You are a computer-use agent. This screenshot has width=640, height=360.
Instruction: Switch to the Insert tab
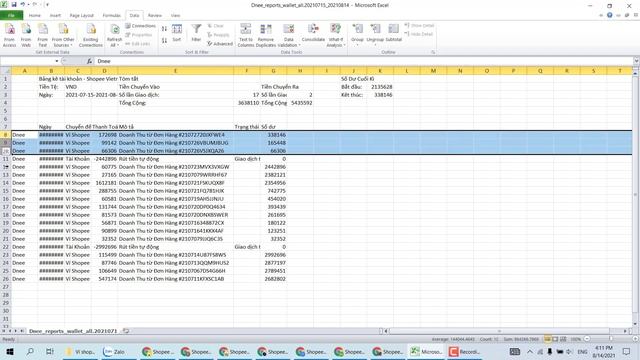tap(55, 16)
